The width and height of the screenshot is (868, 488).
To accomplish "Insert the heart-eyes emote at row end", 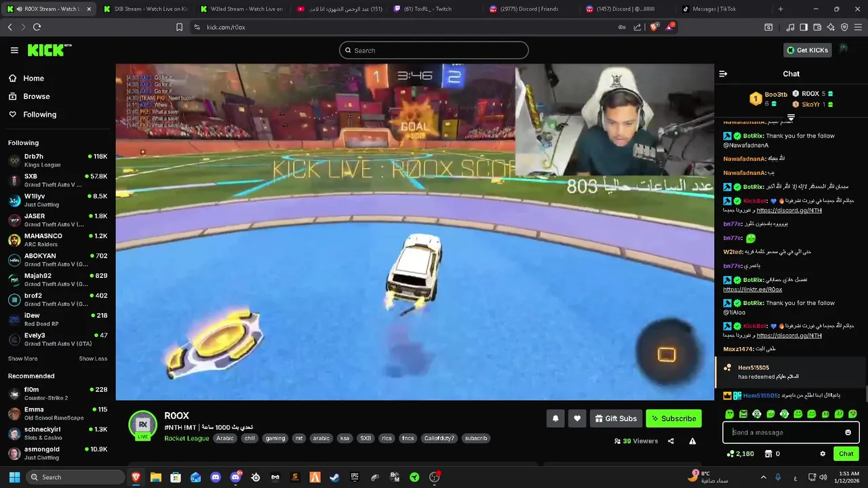I will [x=852, y=414].
